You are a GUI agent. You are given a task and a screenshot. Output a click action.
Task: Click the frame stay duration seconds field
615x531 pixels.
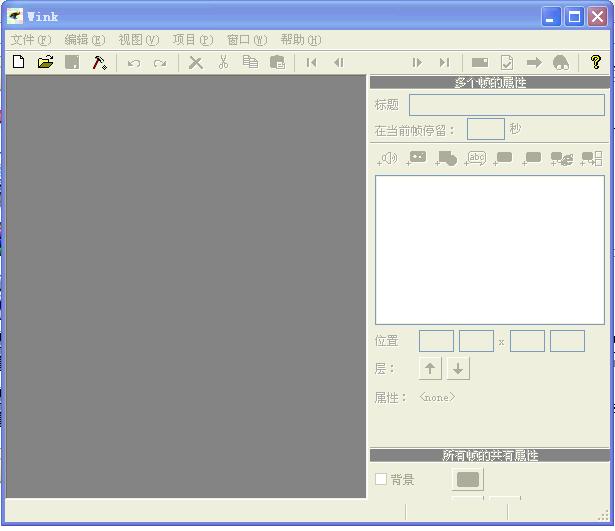click(x=485, y=129)
